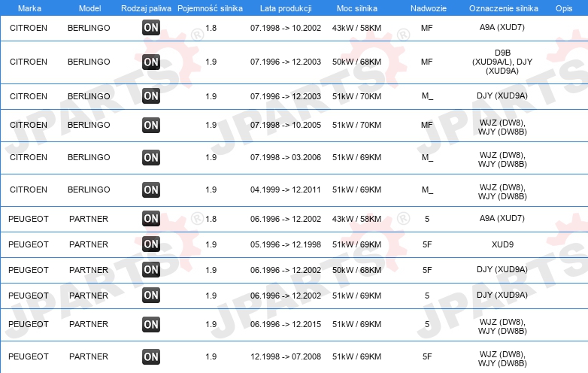Screen dimensions: 588x373
Task: Click the Rodzaj paliwa column header
Action: pos(146,8)
